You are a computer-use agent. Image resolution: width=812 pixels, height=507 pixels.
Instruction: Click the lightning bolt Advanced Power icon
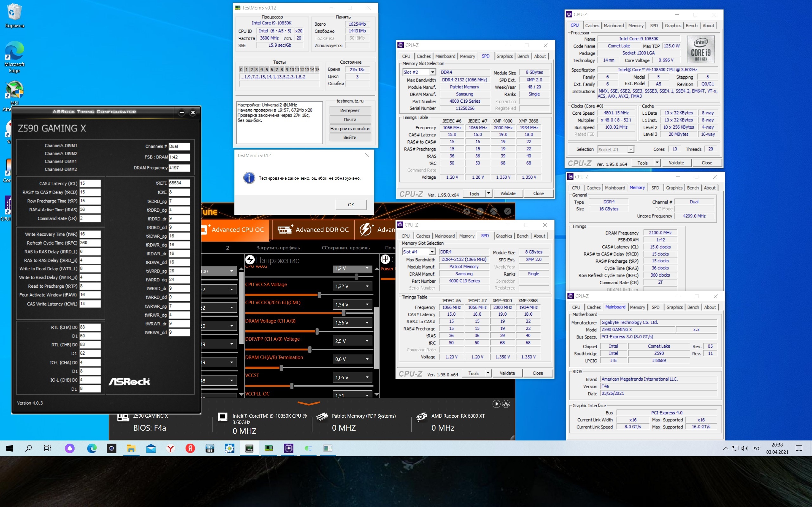(366, 230)
